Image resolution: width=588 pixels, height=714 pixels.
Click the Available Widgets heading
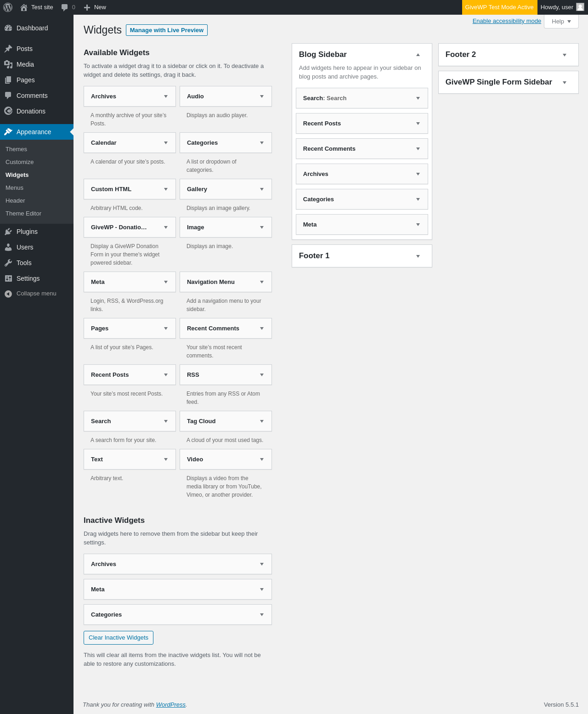point(117,53)
